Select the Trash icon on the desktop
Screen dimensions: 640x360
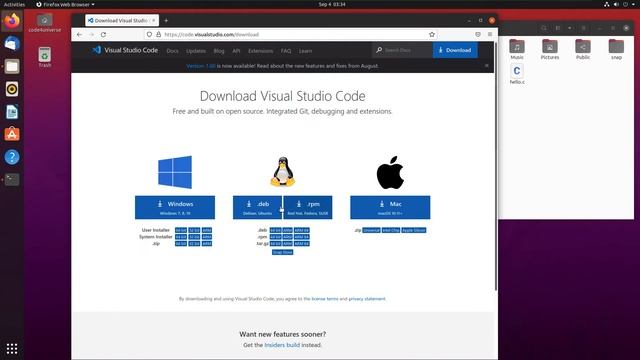click(44, 57)
